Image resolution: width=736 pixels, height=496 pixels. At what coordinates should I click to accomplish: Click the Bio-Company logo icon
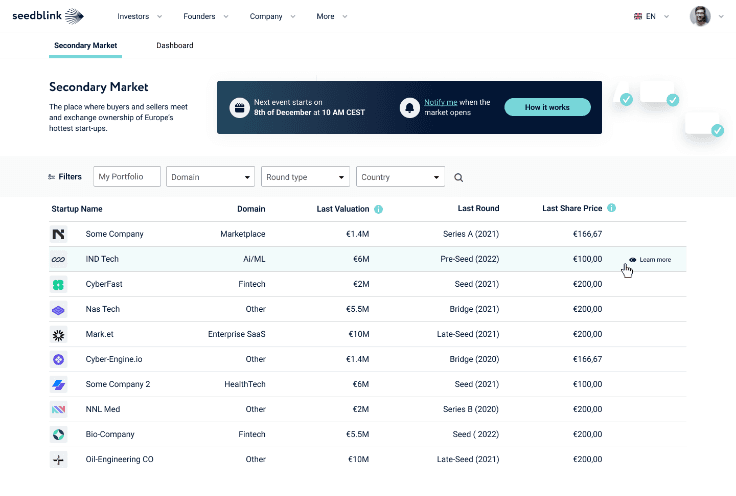[58, 434]
